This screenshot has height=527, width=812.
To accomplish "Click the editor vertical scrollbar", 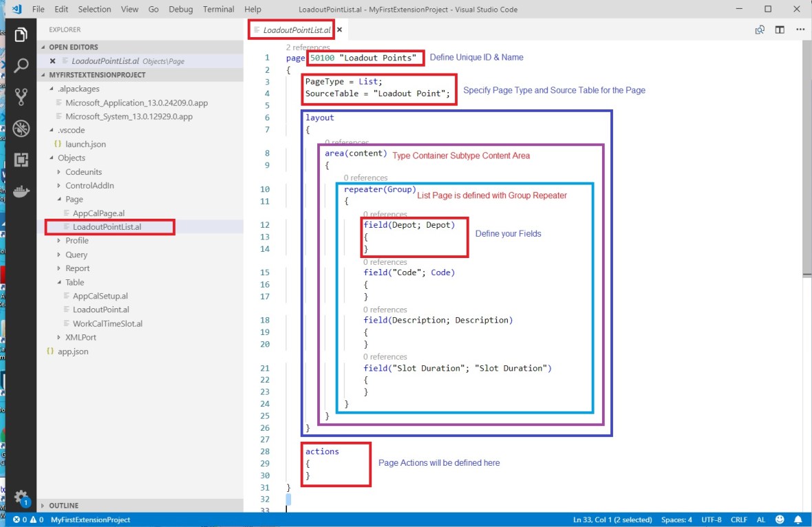I will point(806,158).
